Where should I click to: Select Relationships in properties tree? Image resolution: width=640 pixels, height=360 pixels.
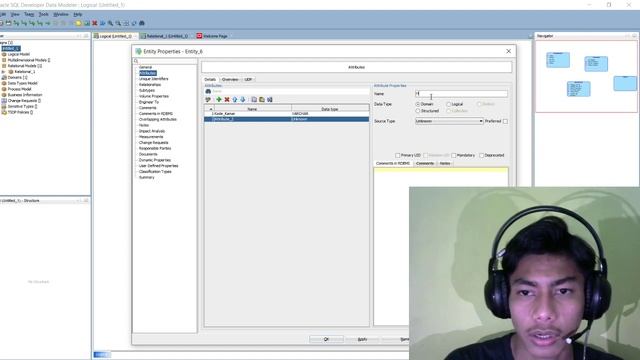pyautogui.click(x=150, y=84)
